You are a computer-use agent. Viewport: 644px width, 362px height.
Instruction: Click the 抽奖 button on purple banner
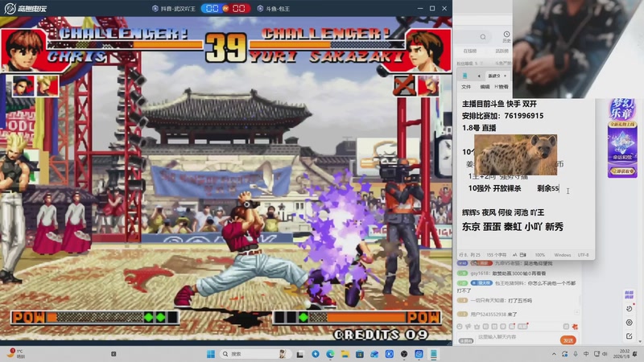[x=622, y=171]
